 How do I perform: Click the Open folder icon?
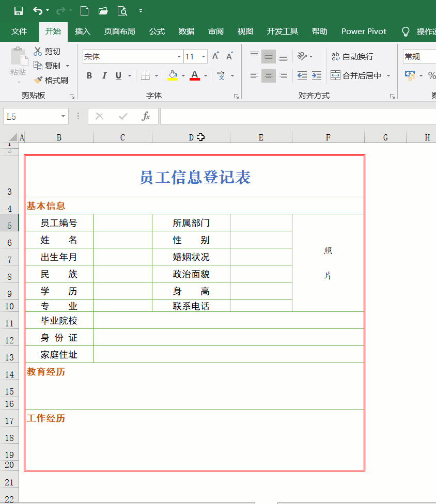click(x=103, y=11)
